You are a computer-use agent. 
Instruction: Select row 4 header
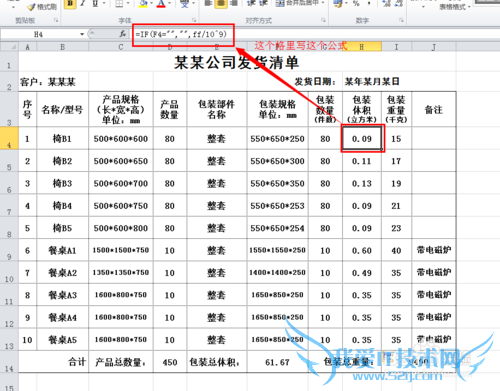coord(9,138)
